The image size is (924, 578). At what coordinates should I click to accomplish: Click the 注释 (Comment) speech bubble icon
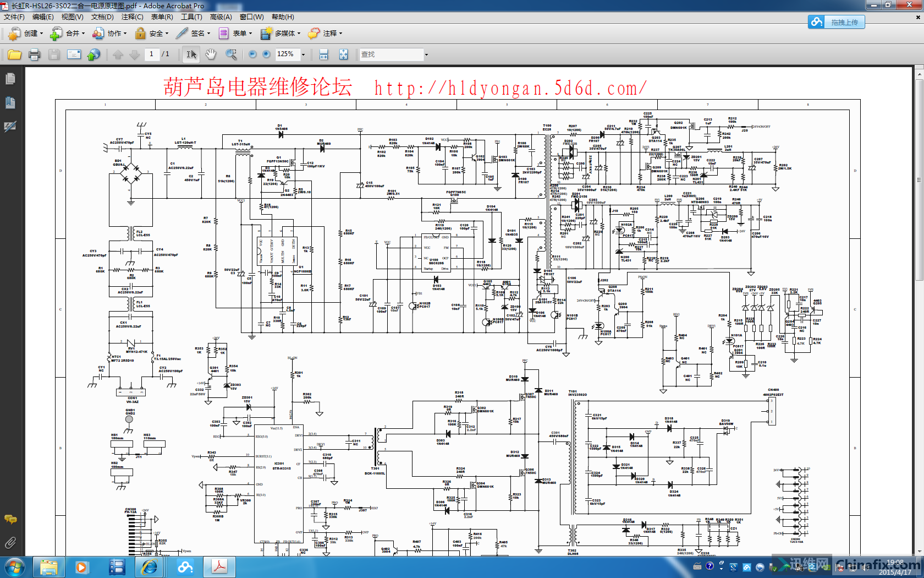tap(314, 34)
